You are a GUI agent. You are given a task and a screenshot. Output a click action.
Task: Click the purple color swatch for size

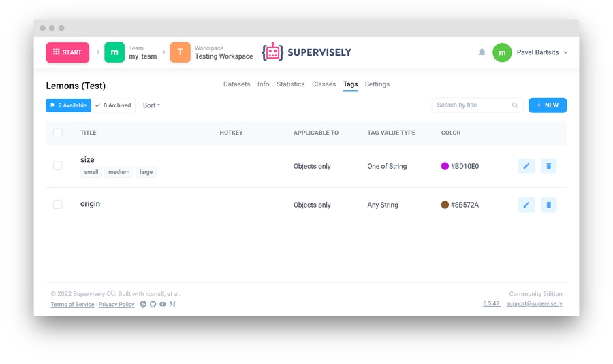[445, 166]
